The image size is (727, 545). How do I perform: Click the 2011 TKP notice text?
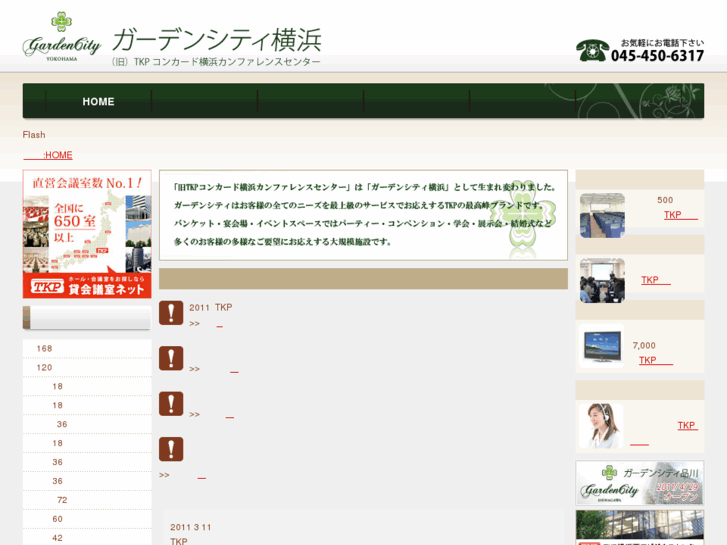pyautogui.click(x=210, y=307)
